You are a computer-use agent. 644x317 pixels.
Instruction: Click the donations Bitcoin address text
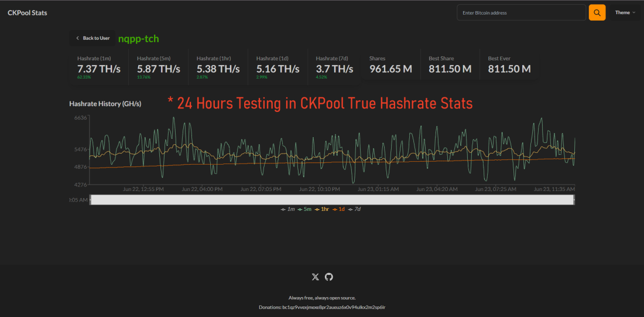pos(334,307)
